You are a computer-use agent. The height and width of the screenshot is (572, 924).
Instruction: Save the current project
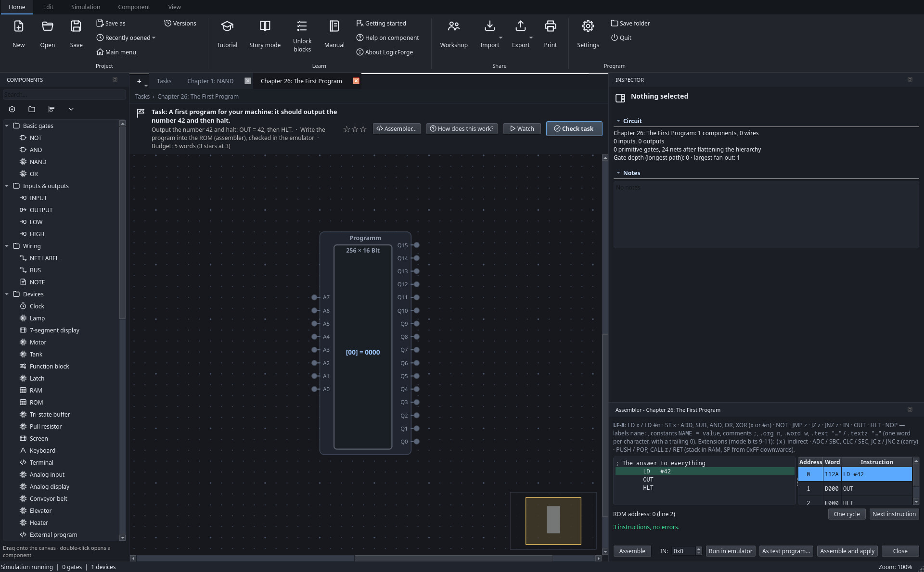tap(76, 34)
